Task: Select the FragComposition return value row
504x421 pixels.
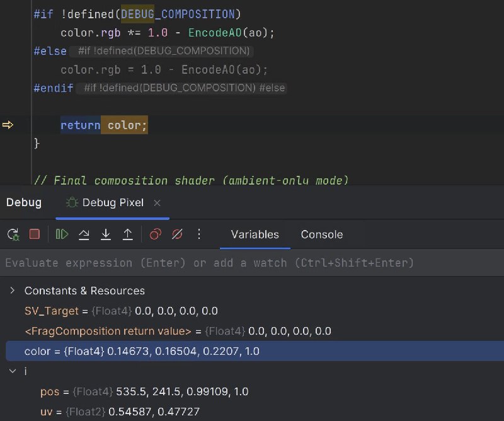Action: click(252, 332)
